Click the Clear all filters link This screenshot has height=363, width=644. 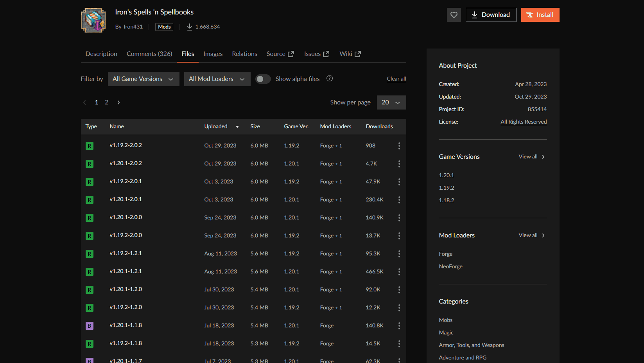point(396,79)
